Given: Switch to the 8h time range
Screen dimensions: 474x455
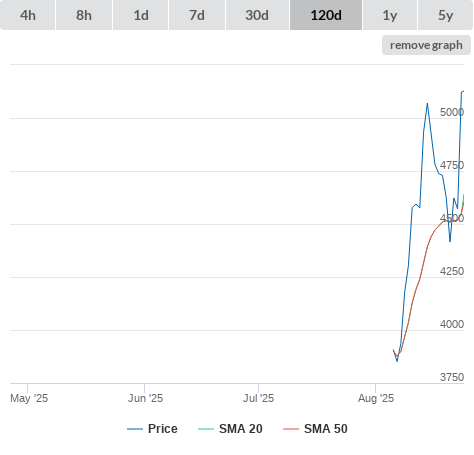Looking at the screenshot, I should (x=84, y=15).
